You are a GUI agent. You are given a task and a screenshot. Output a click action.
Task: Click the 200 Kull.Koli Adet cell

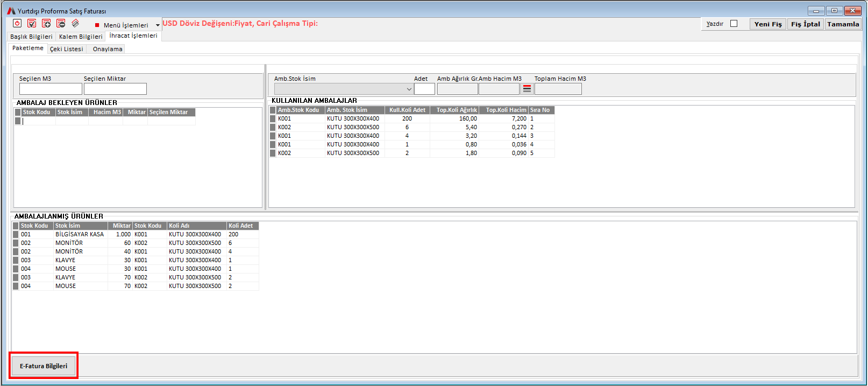(407, 119)
